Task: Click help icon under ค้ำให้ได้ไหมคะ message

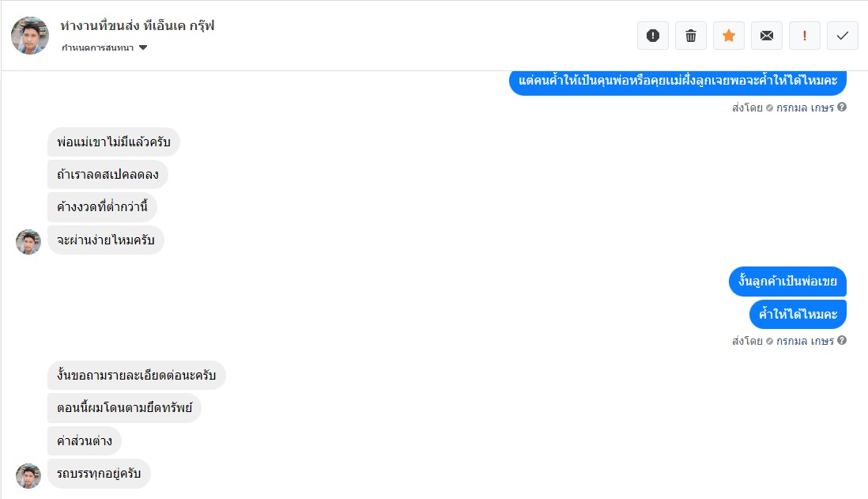Action: (x=842, y=341)
